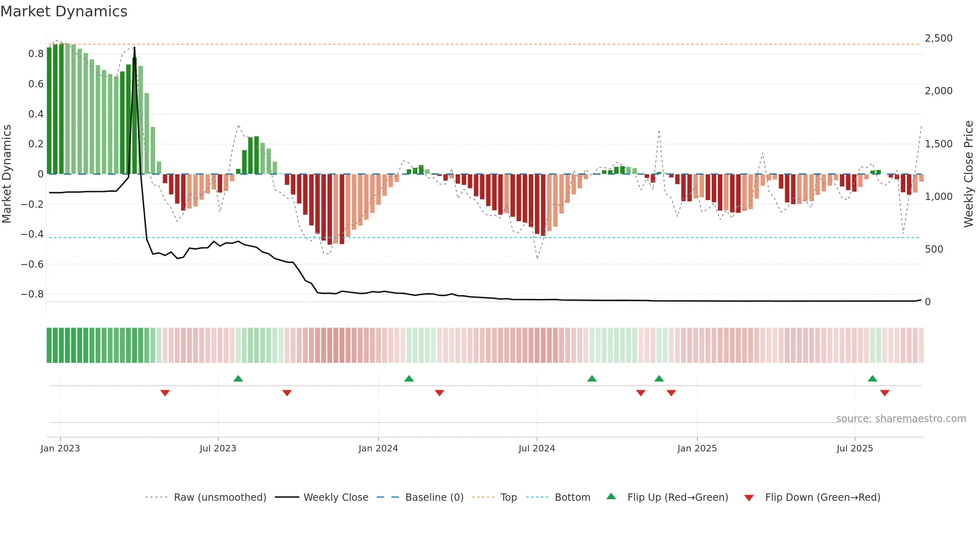980x551 pixels.
Task: Click the flip-up marker near Sep 2024
Action: pos(592,378)
